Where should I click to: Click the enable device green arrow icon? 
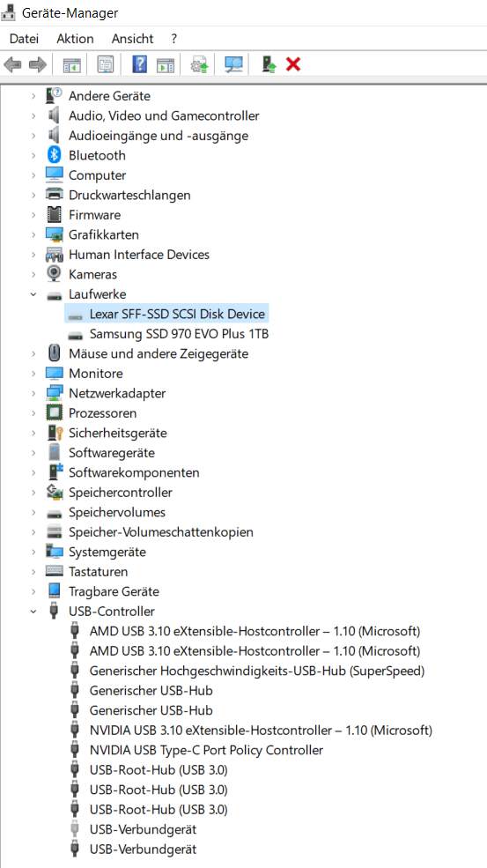click(x=269, y=64)
